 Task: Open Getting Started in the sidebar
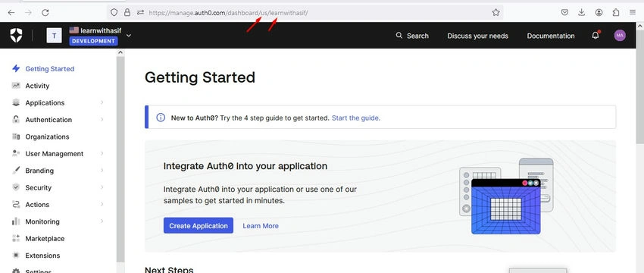(50, 69)
